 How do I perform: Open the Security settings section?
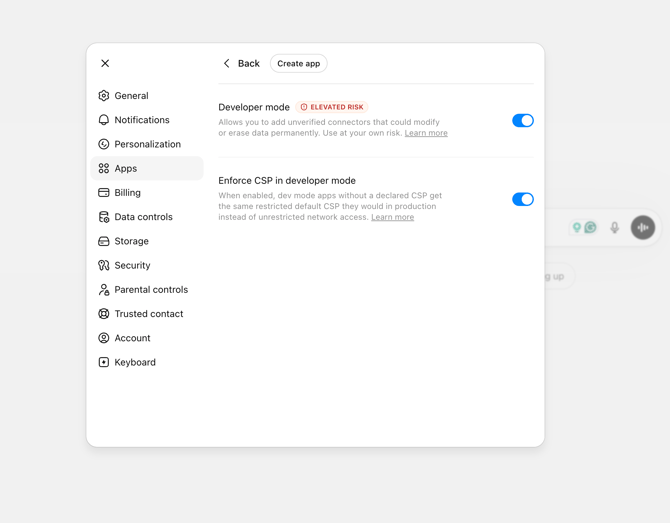(147, 265)
